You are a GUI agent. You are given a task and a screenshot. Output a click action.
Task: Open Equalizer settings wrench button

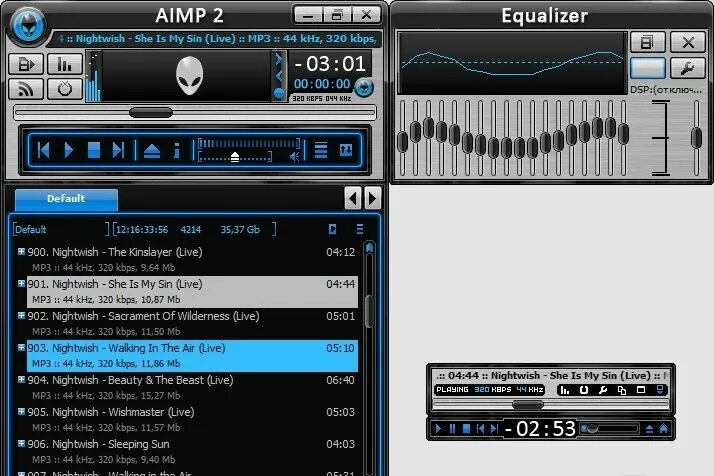[x=688, y=68]
